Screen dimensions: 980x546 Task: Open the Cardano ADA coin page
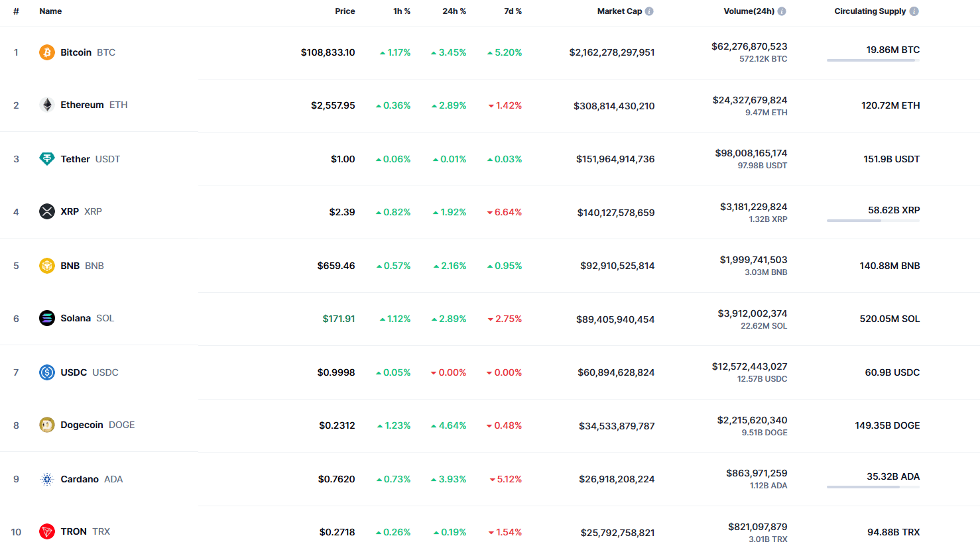click(x=80, y=479)
